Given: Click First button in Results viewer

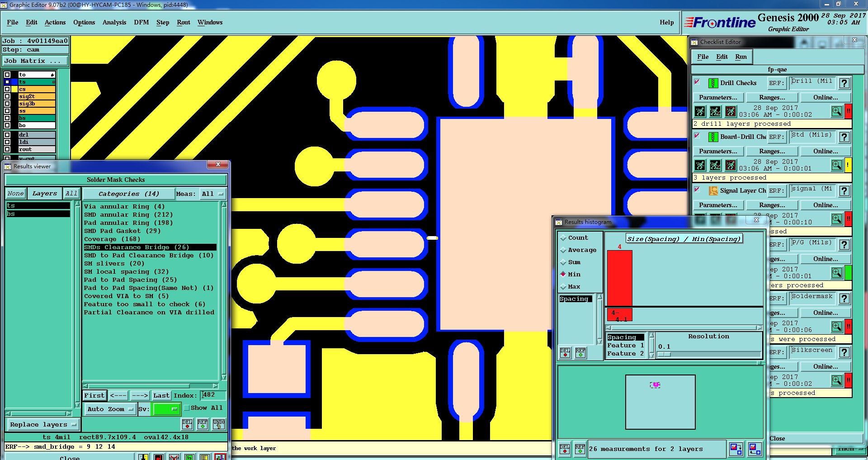Looking at the screenshot, I should click(x=94, y=395).
